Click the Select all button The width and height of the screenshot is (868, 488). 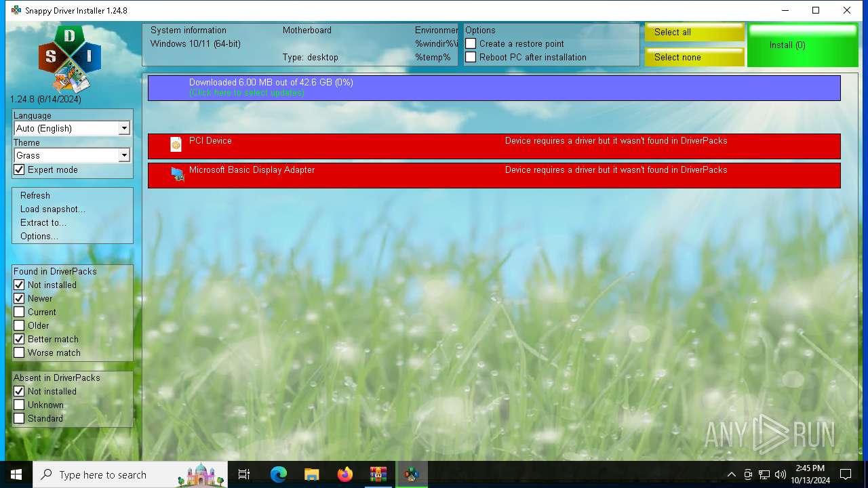[x=694, y=32]
